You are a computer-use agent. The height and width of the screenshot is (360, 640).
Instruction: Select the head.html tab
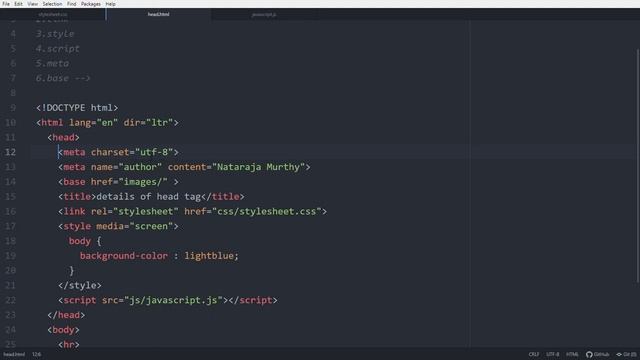(158, 14)
